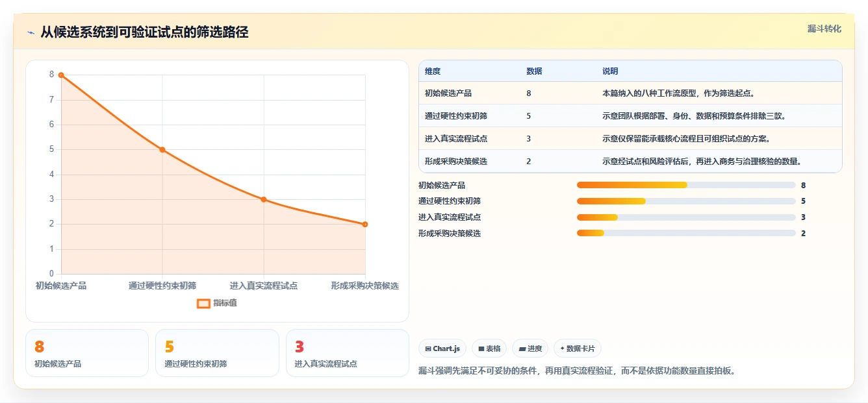The height and width of the screenshot is (403, 868).
Task: Click the 形成采购决策候选 progress bar
Action: (x=686, y=233)
